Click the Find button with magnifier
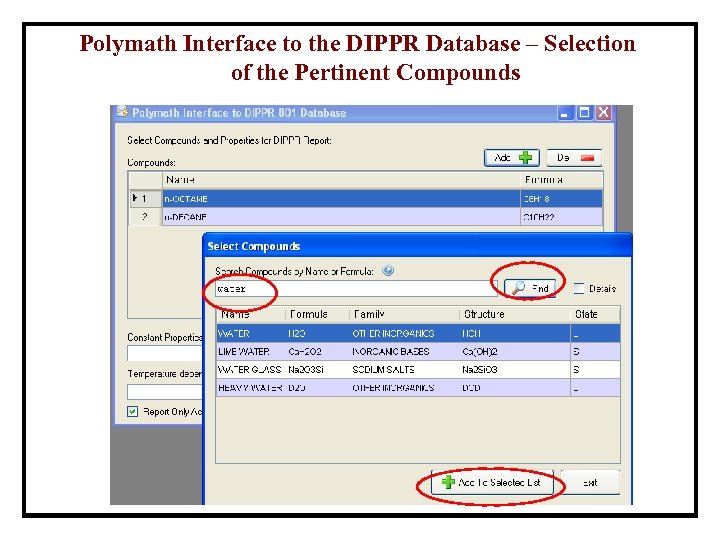720x540 pixels. click(x=530, y=288)
